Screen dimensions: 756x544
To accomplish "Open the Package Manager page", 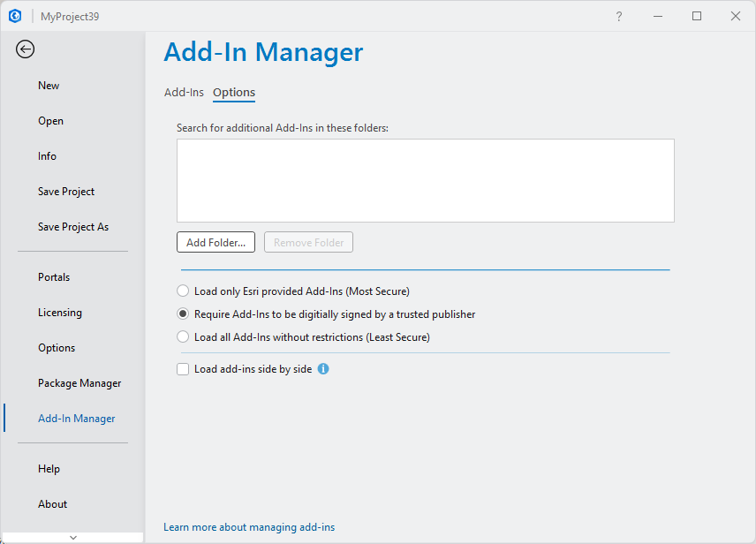I will (79, 383).
